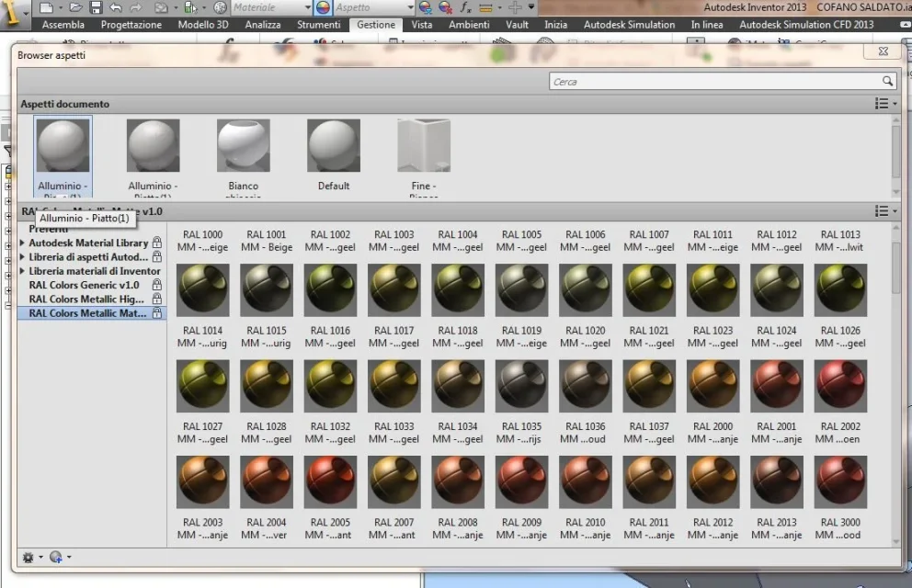The width and height of the screenshot is (912, 588).
Task: Click the RAL 3000 MM label
Action: click(x=840, y=528)
